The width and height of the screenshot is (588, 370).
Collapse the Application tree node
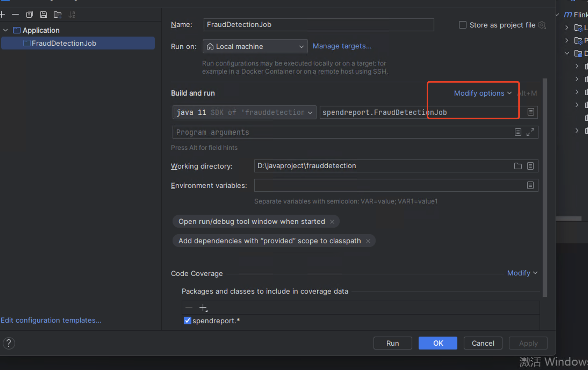click(6, 30)
